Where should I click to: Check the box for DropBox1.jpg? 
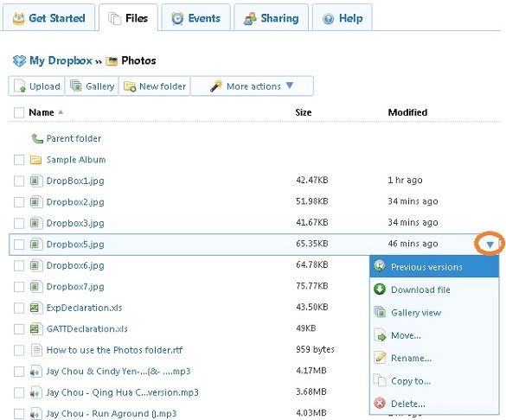tap(19, 181)
